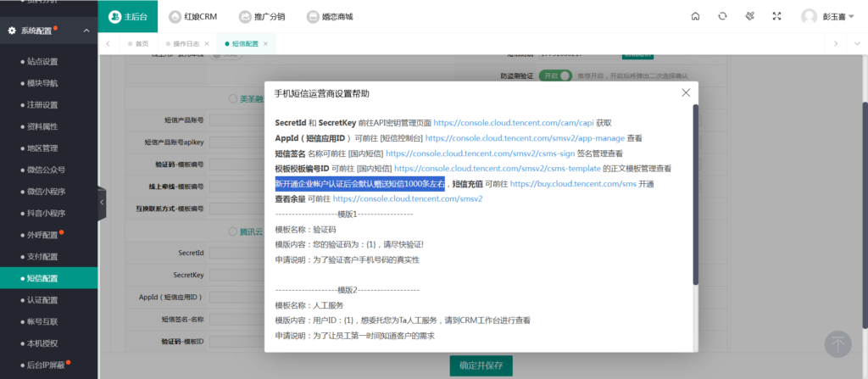
Task: Open 外呼配置 in sidebar
Action: click(x=42, y=235)
